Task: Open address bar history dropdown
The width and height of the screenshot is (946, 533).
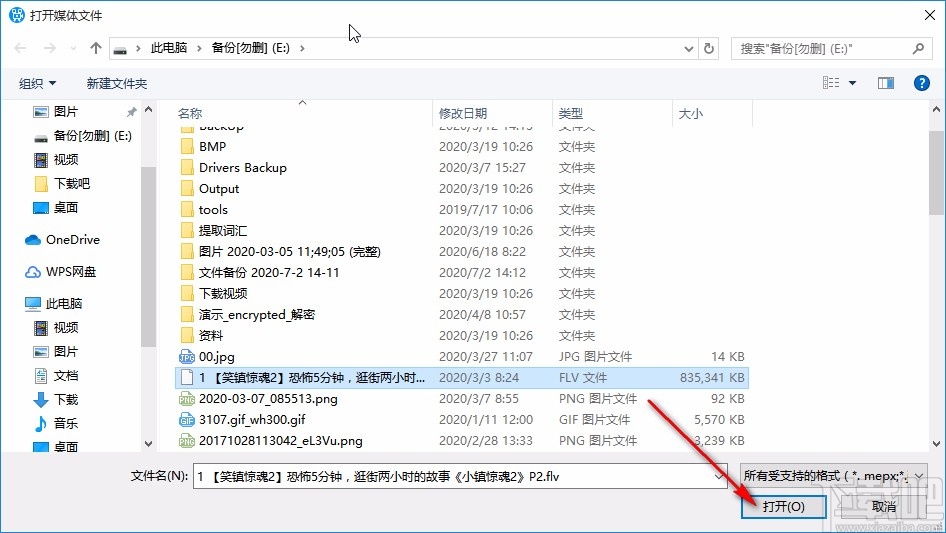Action: click(688, 48)
